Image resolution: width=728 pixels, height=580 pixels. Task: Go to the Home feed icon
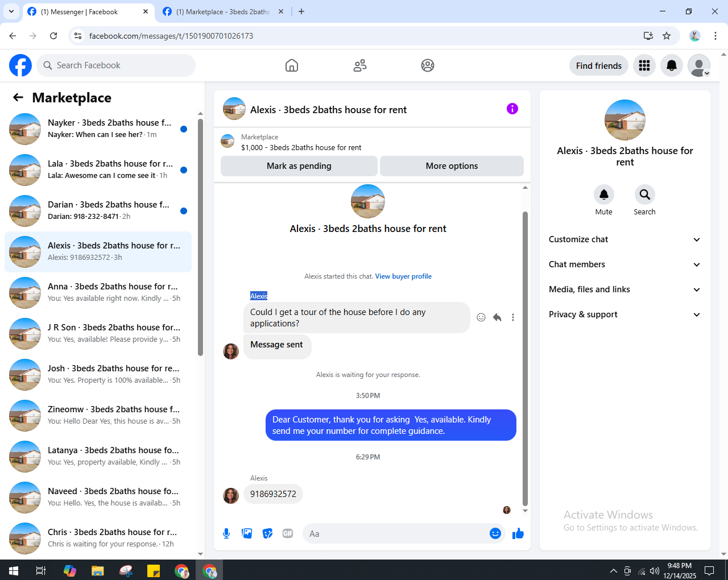click(x=292, y=65)
